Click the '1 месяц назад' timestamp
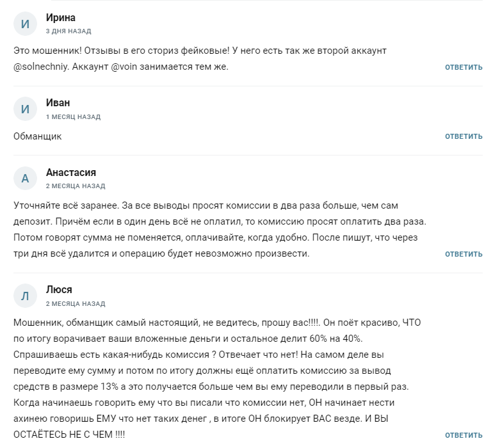The image size is (500, 448). tap(73, 117)
